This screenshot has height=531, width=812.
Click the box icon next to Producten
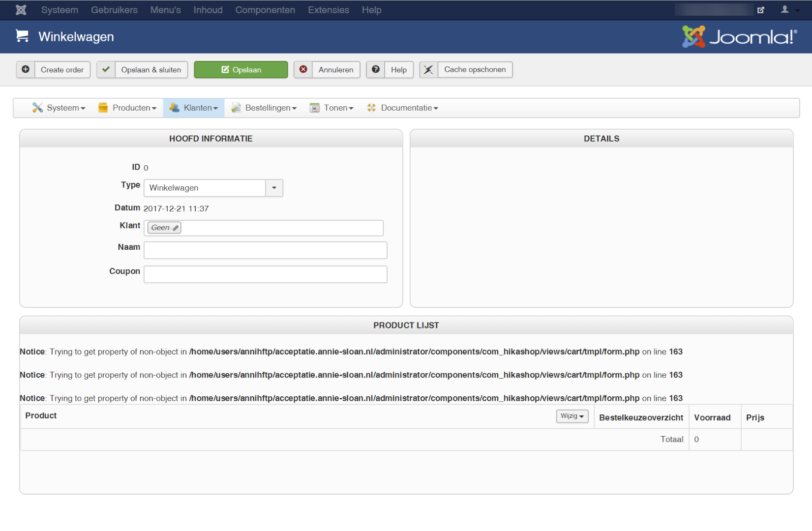tap(103, 108)
